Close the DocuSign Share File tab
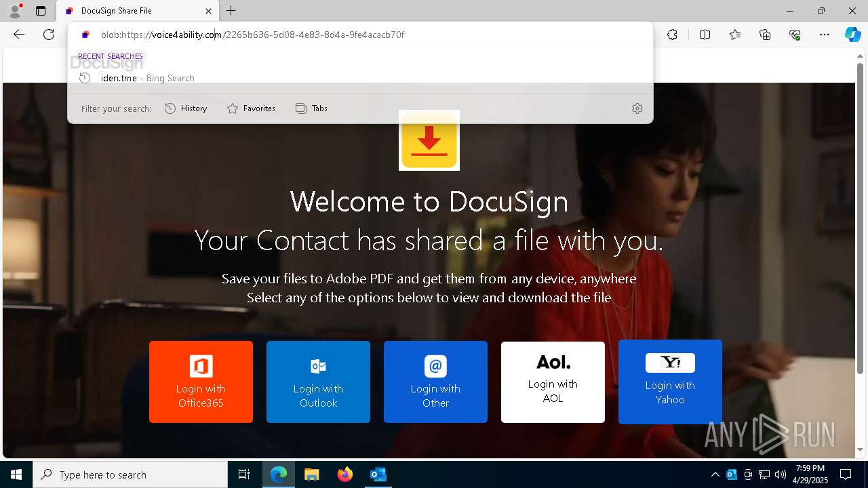 tap(208, 11)
